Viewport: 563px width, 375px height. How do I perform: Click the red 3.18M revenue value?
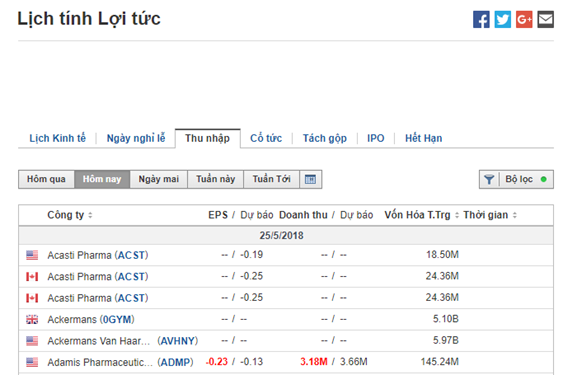tap(314, 362)
